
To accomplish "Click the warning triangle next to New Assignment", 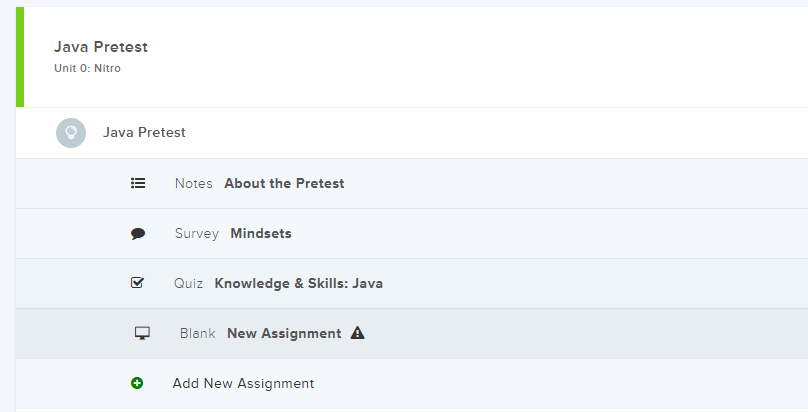I will pyautogui.click(x=358, y=333).
